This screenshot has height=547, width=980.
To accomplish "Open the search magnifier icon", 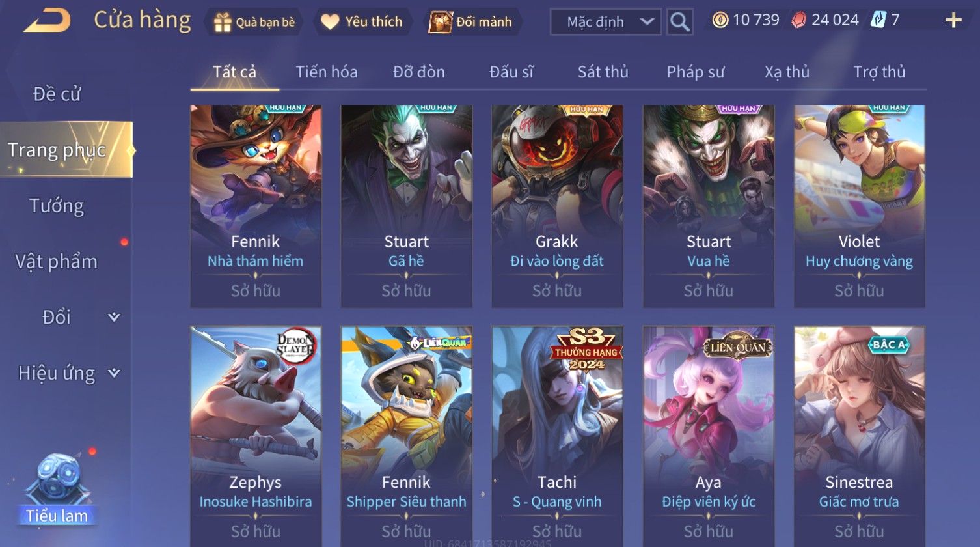I will (x=679, y=22).
